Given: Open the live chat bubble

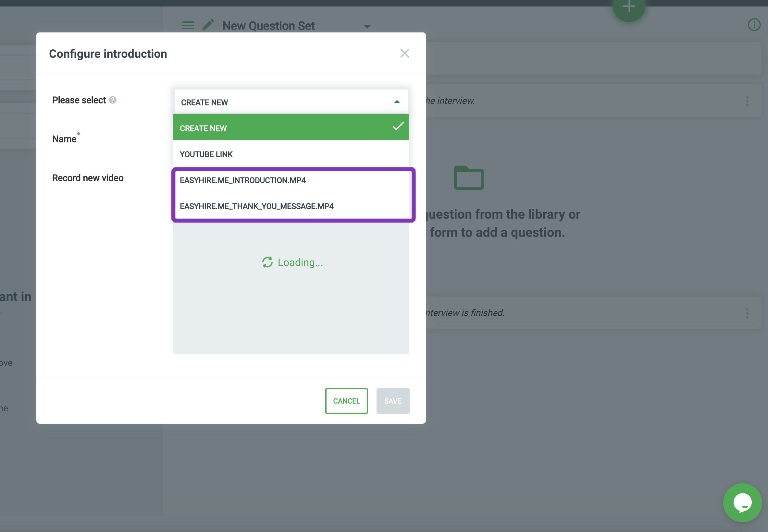Looking at the screenshot, I should point(742,502).
